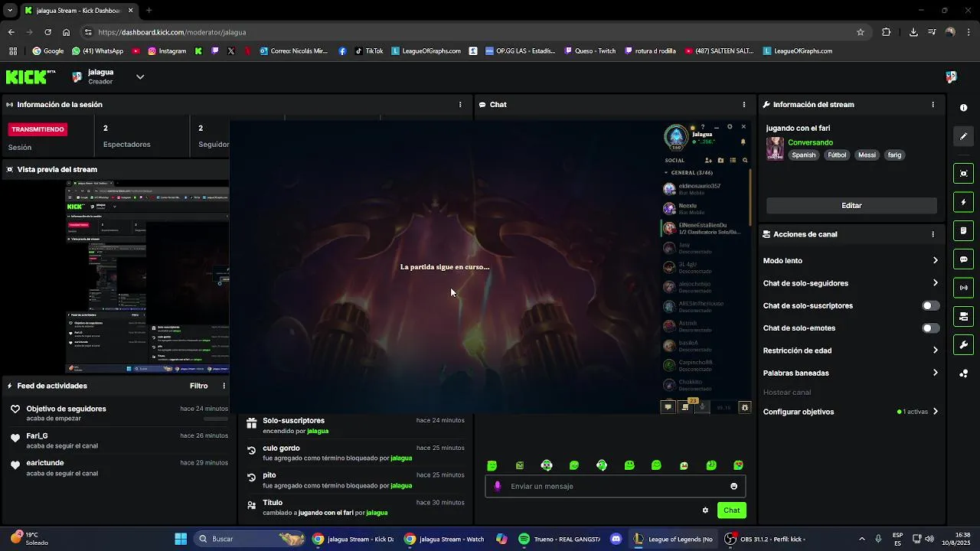Screen dimensions: 980x551
Task: Click jalagua summoner avatar in League client
Action: 676,138
